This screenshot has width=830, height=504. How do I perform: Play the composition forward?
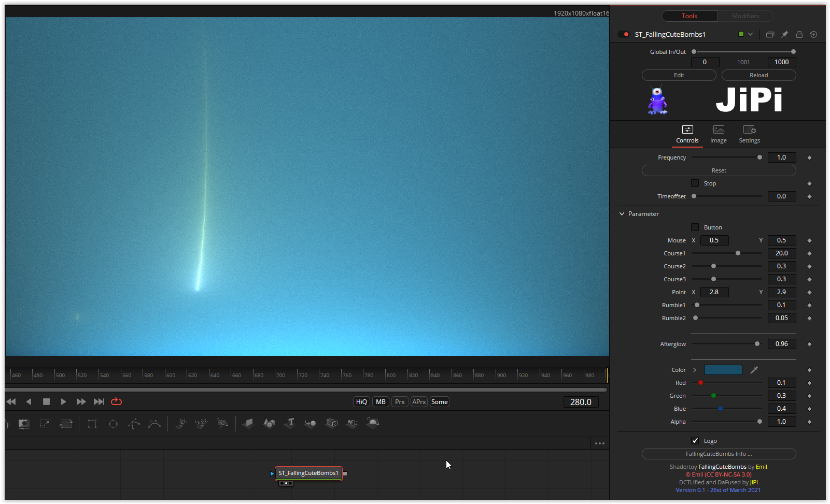63,401
